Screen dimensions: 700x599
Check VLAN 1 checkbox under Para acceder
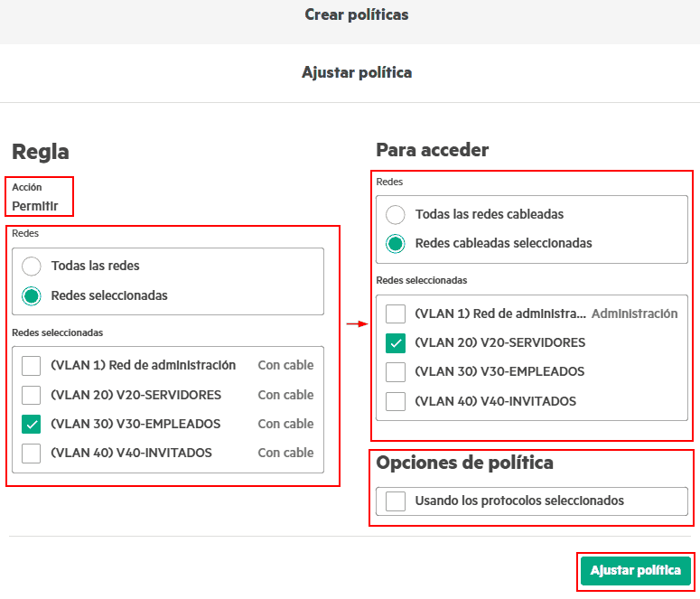tap(396, 314)
